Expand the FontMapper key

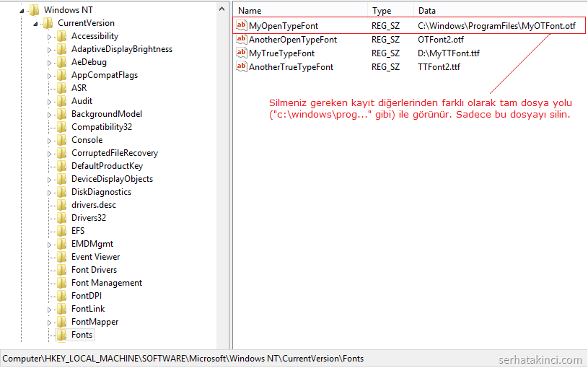[x=49, y=323]
